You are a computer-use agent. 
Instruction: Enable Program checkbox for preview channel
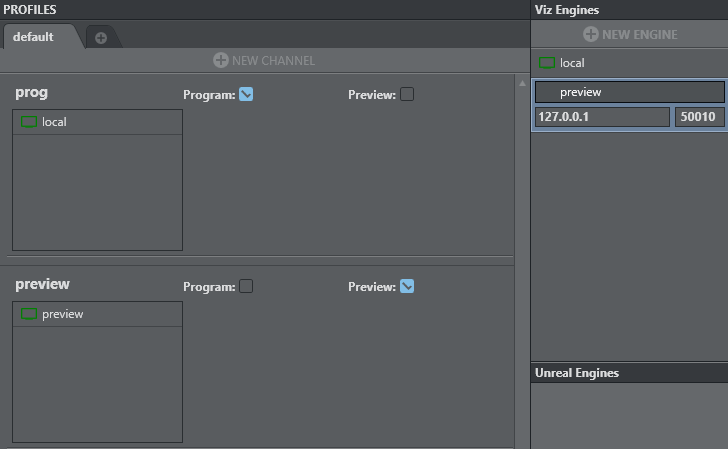(x=246, y=287)
